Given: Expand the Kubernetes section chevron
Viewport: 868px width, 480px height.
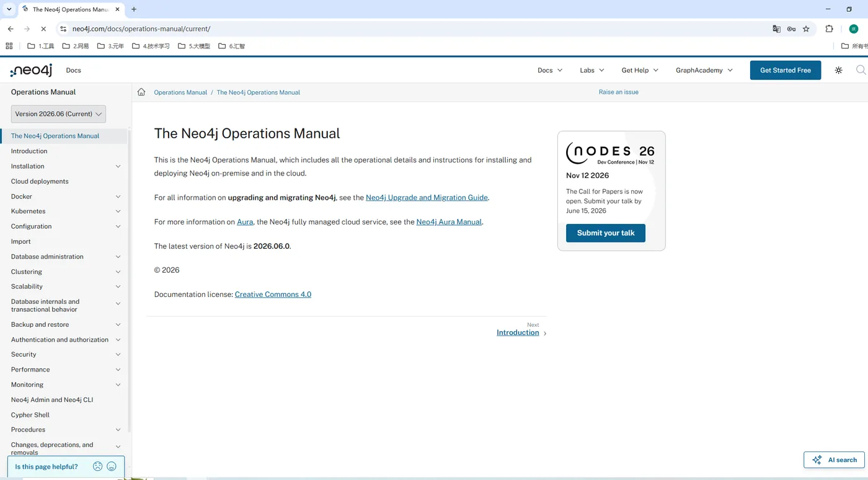Looking at the screenshot, I should [x=118, y=211].
